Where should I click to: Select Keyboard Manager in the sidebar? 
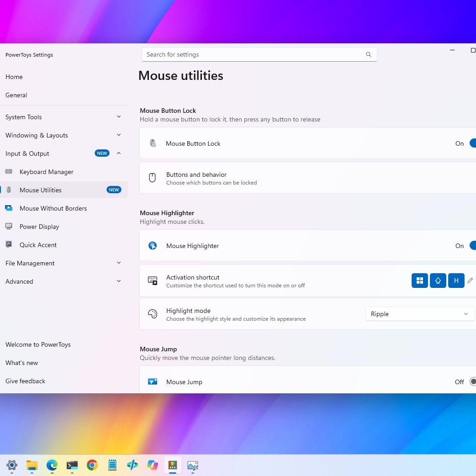63,171
